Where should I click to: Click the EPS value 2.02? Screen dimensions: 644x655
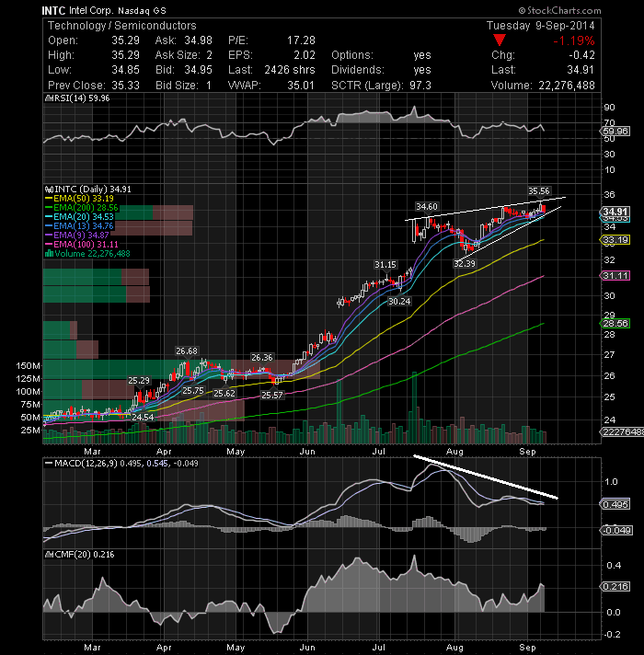(304, 55)
